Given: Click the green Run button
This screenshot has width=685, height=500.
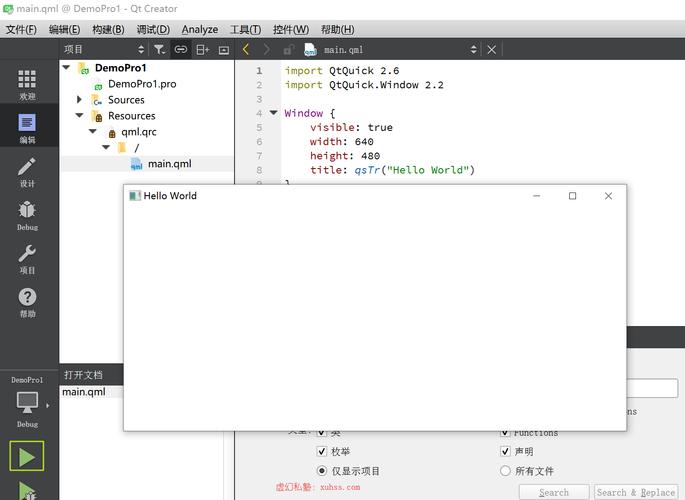Looking at the screenshot, I should pyautogui.click(x=27, y=456).
